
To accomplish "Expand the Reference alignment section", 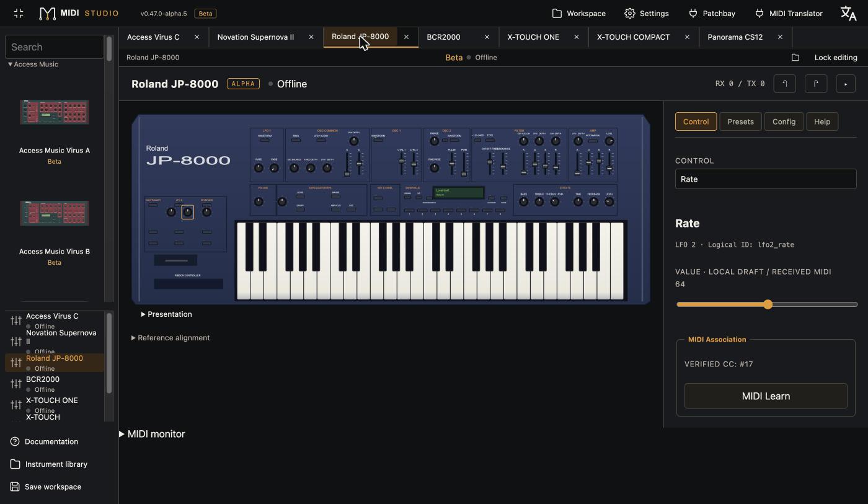I will [170, 338].
